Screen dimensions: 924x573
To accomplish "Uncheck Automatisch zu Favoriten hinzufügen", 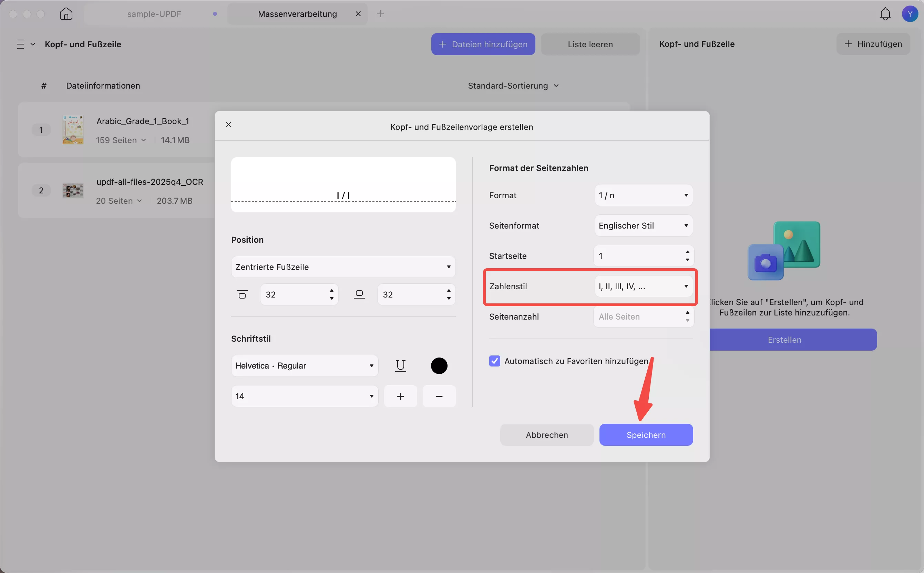I will tap(495, 361).
